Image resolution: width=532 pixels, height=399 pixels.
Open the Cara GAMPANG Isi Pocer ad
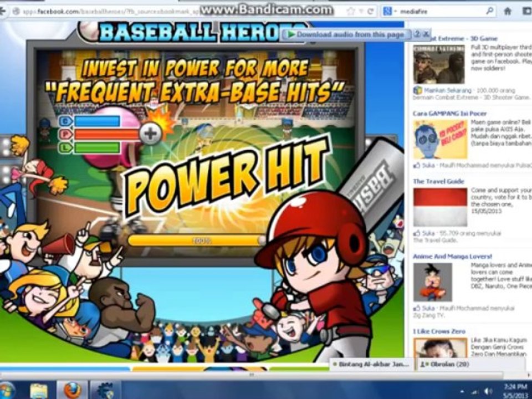449,113
